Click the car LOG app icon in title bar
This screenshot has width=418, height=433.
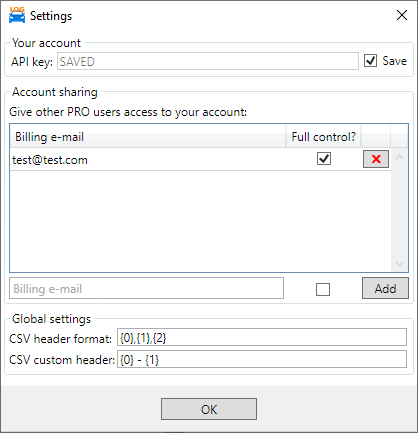tap(17, 15)
